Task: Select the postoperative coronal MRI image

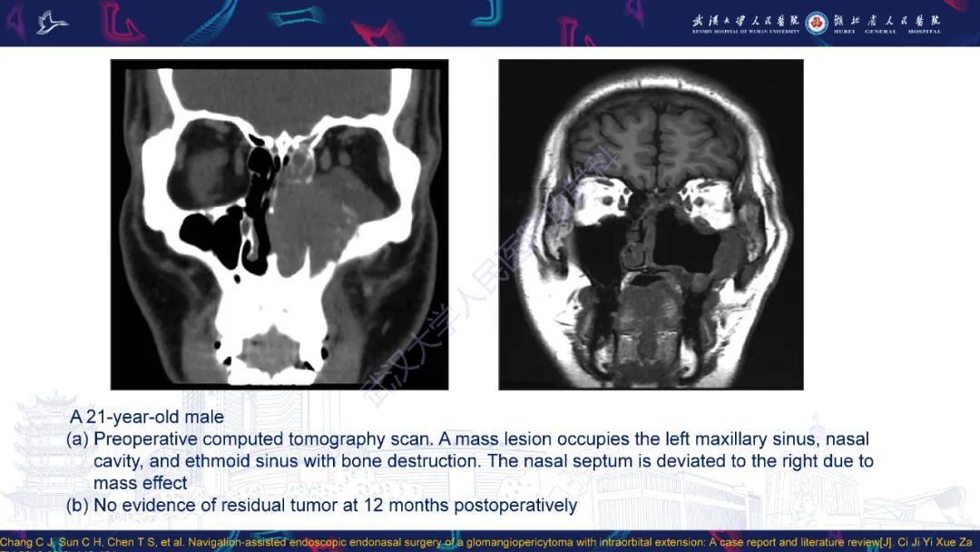Action: [651, 224]
